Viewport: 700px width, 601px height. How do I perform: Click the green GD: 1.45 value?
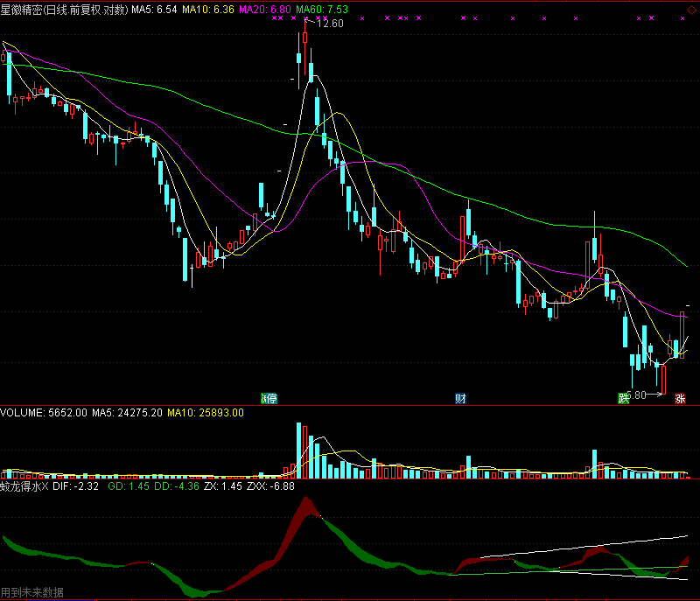[x=129, y=486]
